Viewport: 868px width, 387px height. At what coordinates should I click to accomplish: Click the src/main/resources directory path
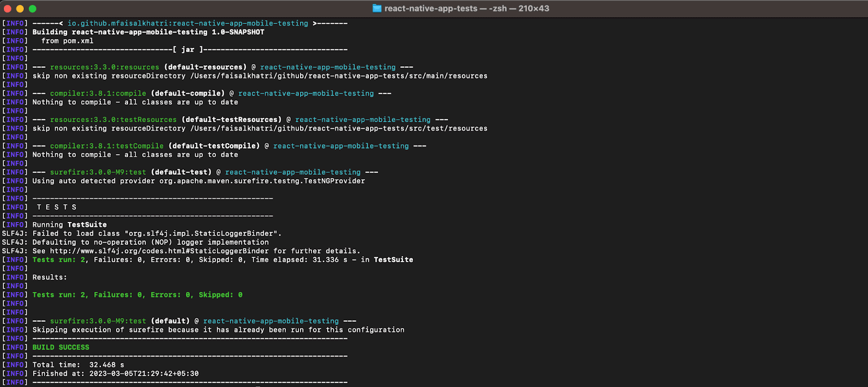click(339, 76)
